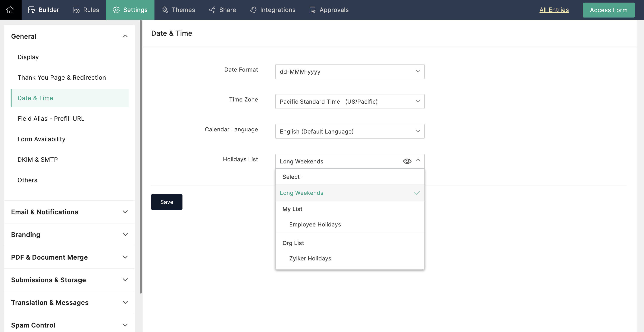644x332 pixels.
Task: Click the Approvals checklist icon
Action: [313, 10]
